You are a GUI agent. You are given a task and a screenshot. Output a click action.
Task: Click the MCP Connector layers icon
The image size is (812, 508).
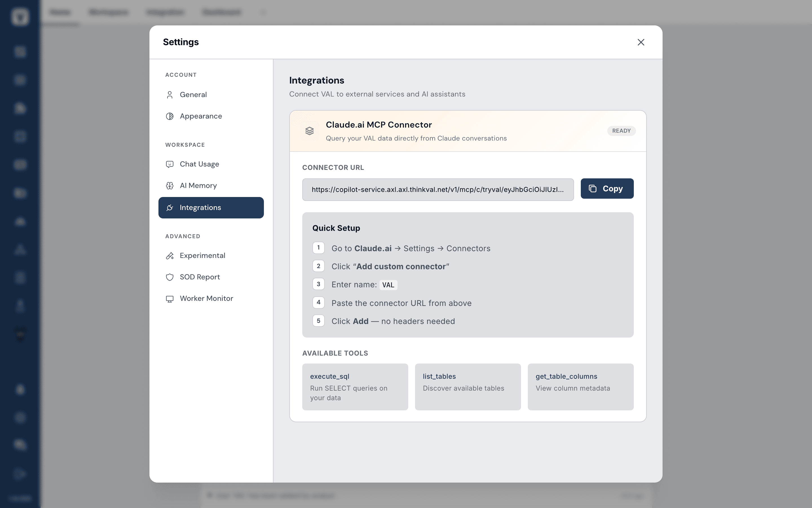309,131
